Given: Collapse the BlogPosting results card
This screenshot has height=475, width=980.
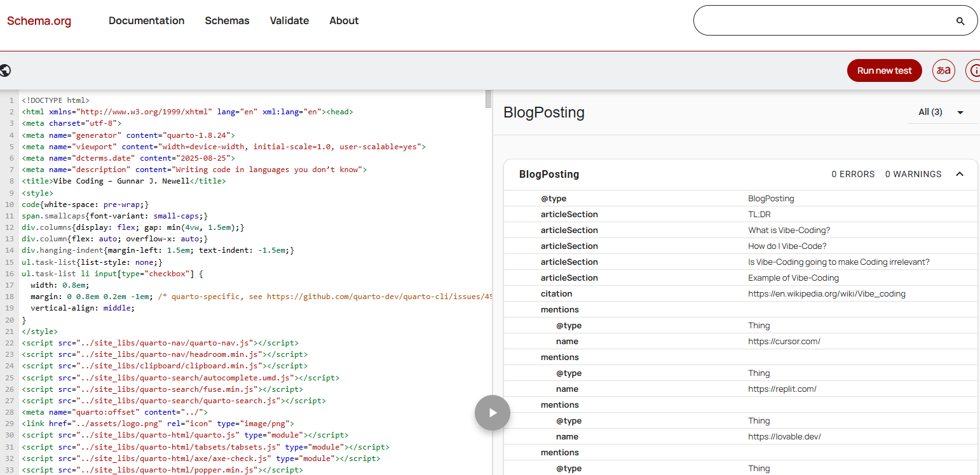Looking at the screenshot, I should (960, 174).
